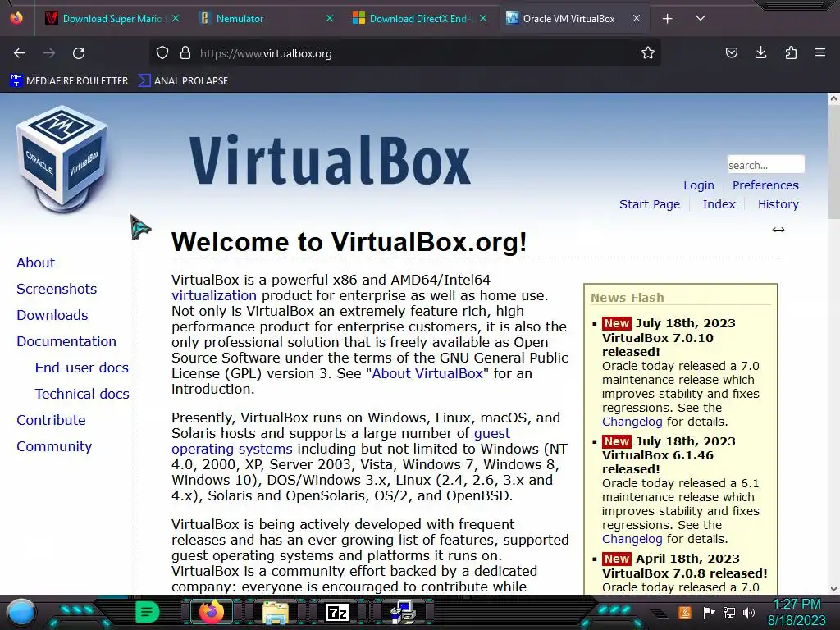
Task: Follow the virtualization link
Action: 214,295
